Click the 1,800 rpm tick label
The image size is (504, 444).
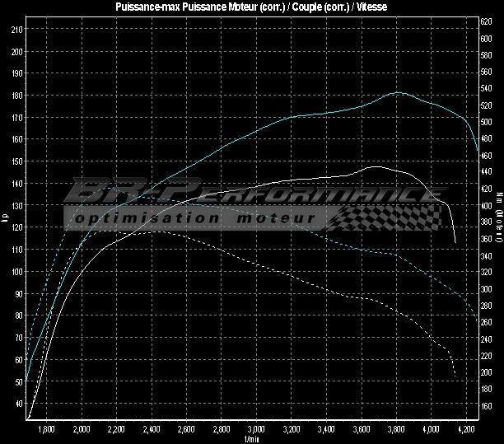[x=46, y=428]
